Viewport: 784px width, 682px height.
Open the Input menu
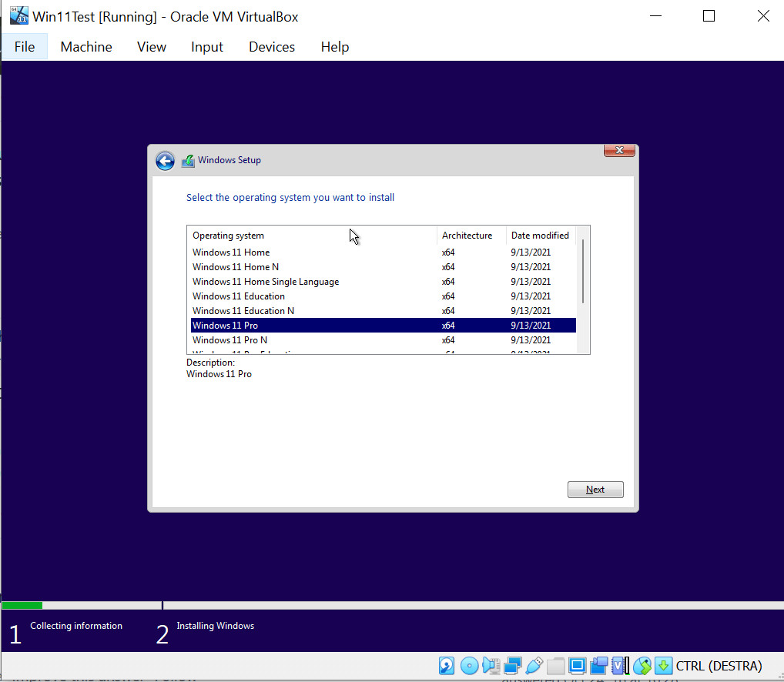[207, 47]
